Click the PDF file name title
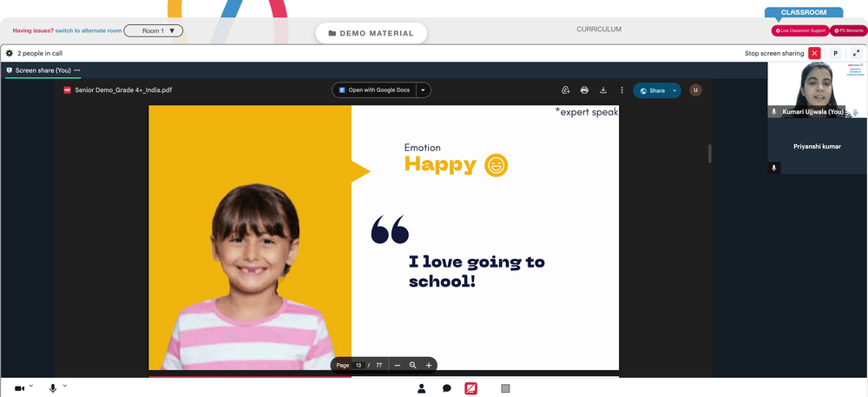 pyautogui.click(x=123, y=89)
